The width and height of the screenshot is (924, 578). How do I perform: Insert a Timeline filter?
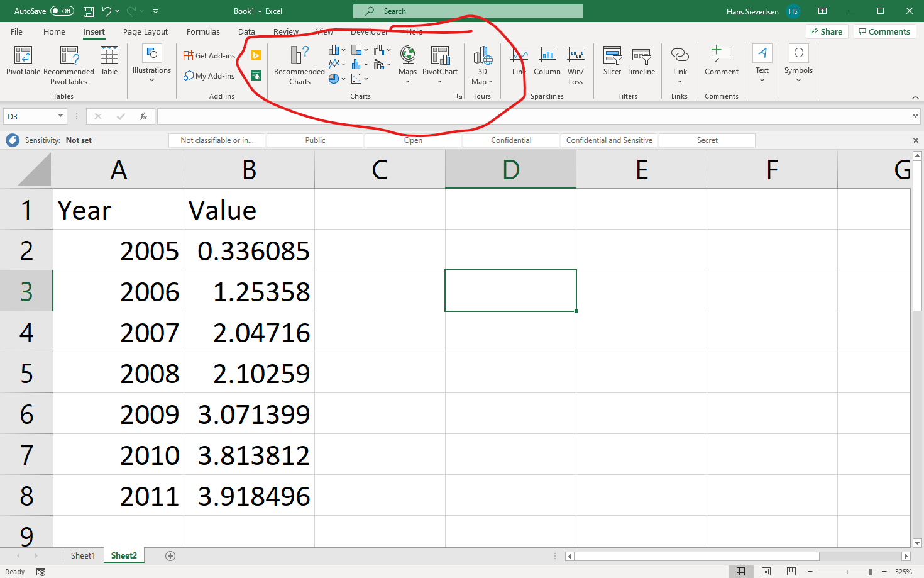641,62
